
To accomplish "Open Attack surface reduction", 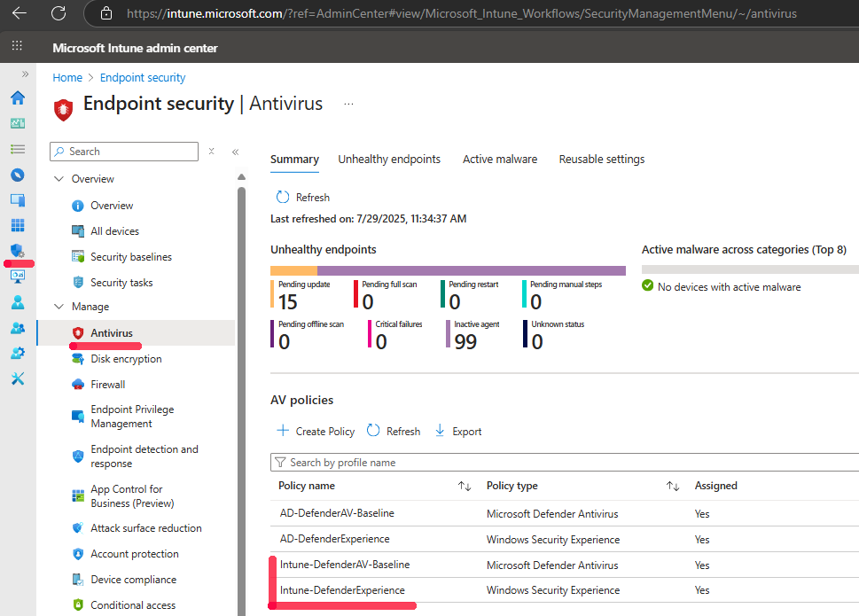I will [145, 528].
